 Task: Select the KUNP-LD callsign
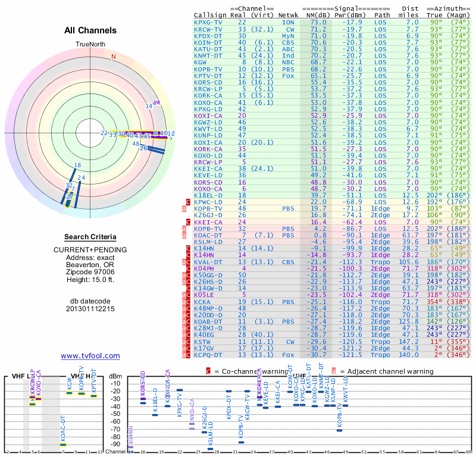[x=208, y=136]
